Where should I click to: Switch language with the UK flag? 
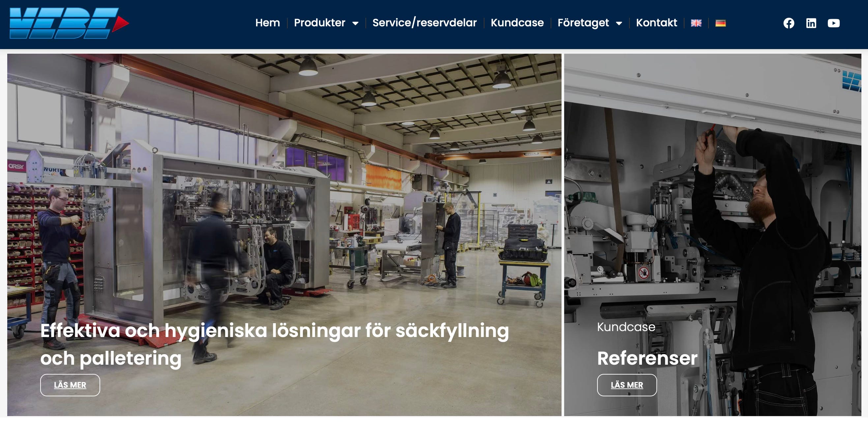point(696,23)
